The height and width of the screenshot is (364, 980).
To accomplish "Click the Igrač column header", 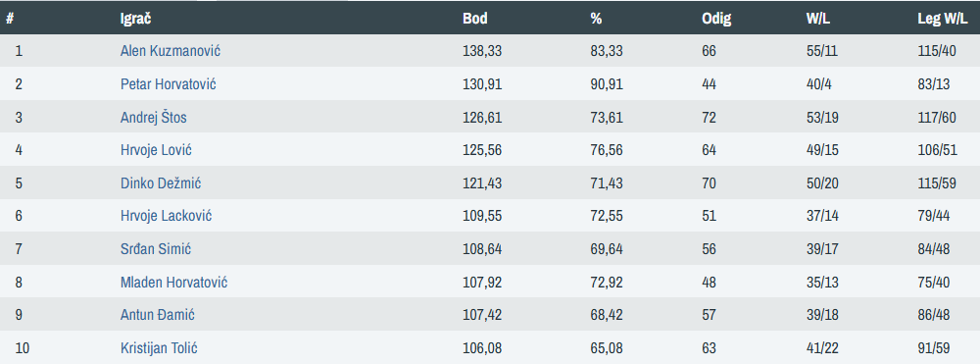I will pos(135,18).
